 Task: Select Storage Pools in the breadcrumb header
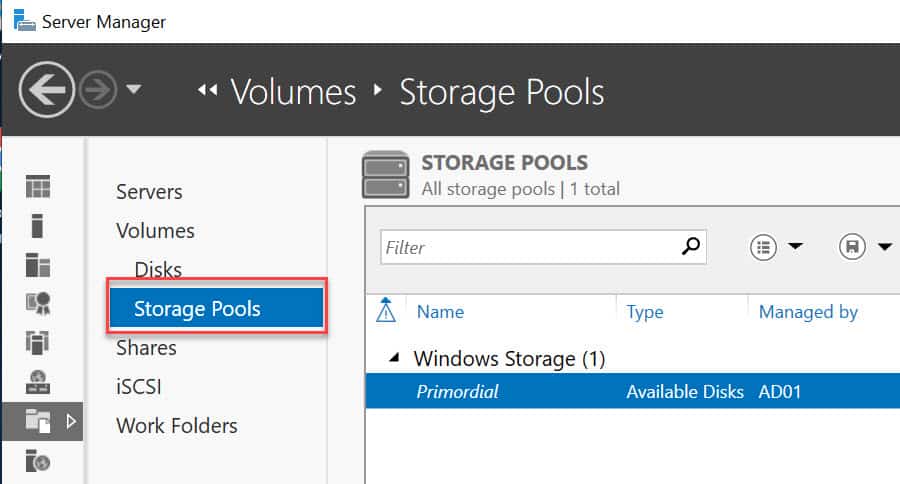502,92
